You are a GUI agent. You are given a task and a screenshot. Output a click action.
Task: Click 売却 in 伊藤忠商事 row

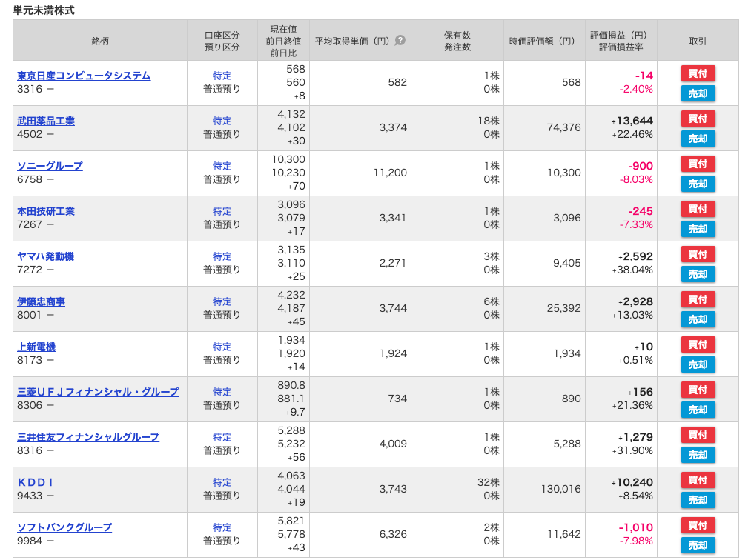point(698,319)
